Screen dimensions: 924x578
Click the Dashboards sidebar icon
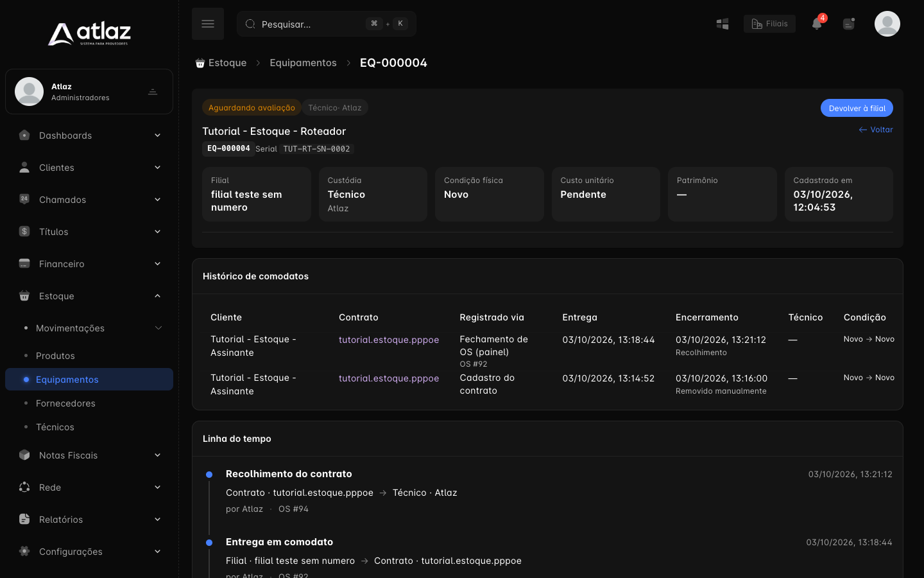[24, 136]
